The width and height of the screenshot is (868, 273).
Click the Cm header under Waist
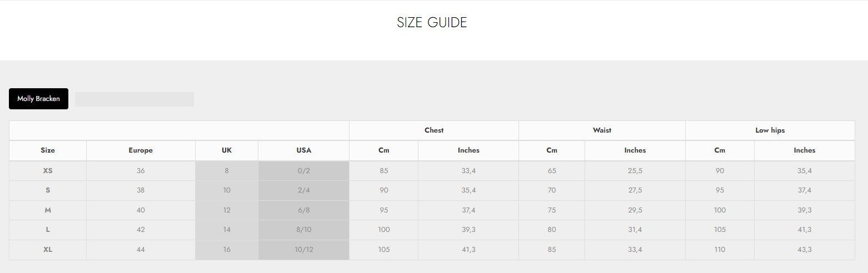pos(551,150)
